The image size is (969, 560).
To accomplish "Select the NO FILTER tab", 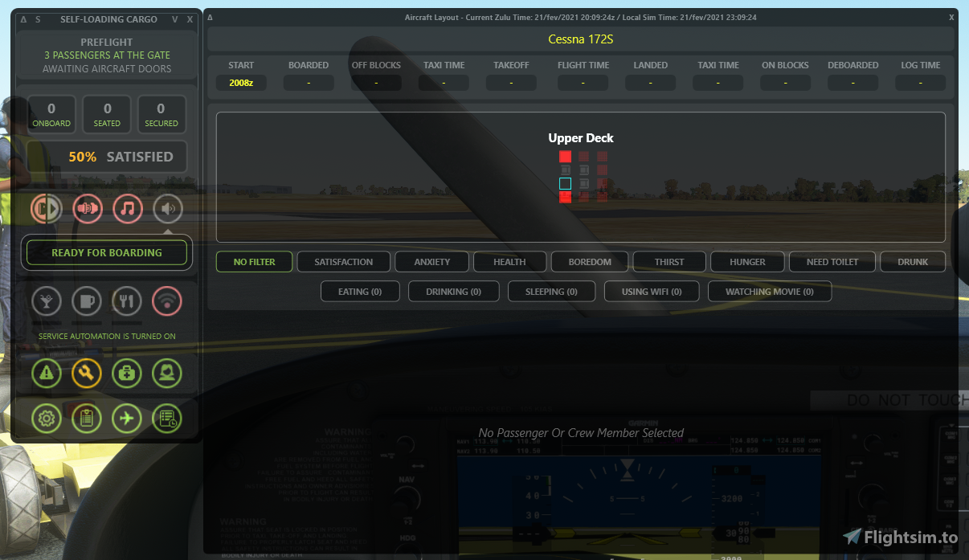I will coord(254,261).
